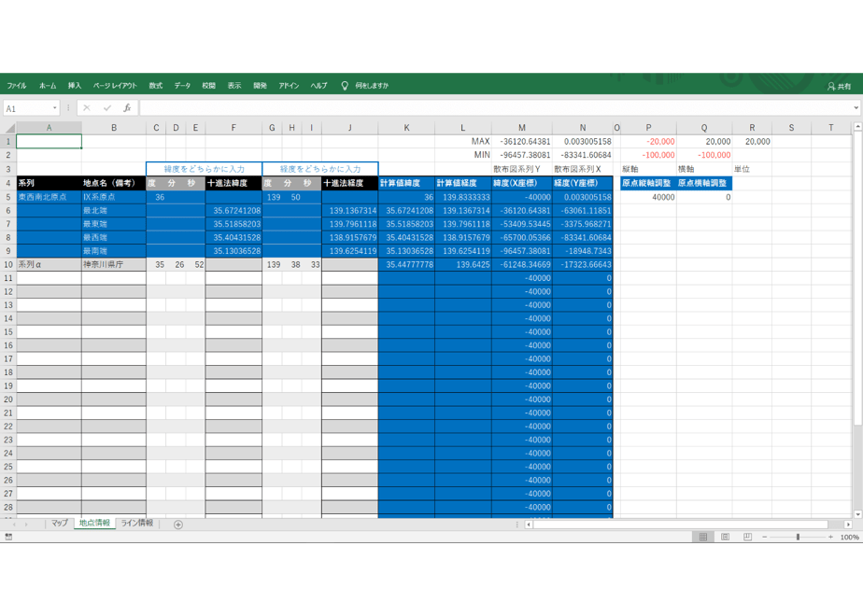
Task: Click the next sheet navigation arrow
Action: 26,525
